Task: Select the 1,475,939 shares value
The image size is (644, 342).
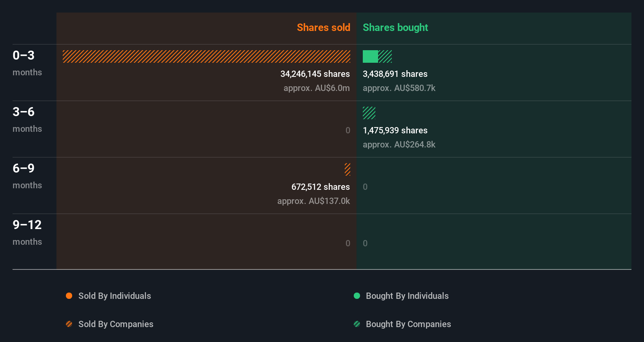Action: (x=395, y=130)
